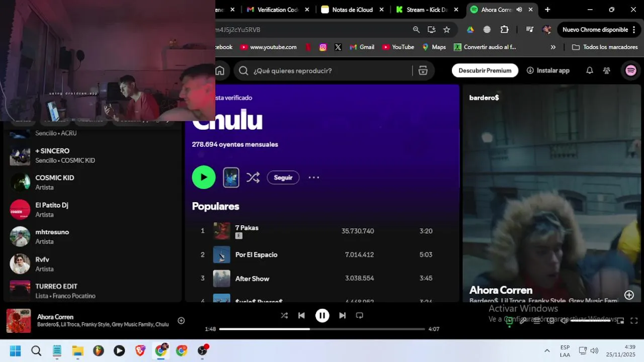Open Windows Start menu

15,350
